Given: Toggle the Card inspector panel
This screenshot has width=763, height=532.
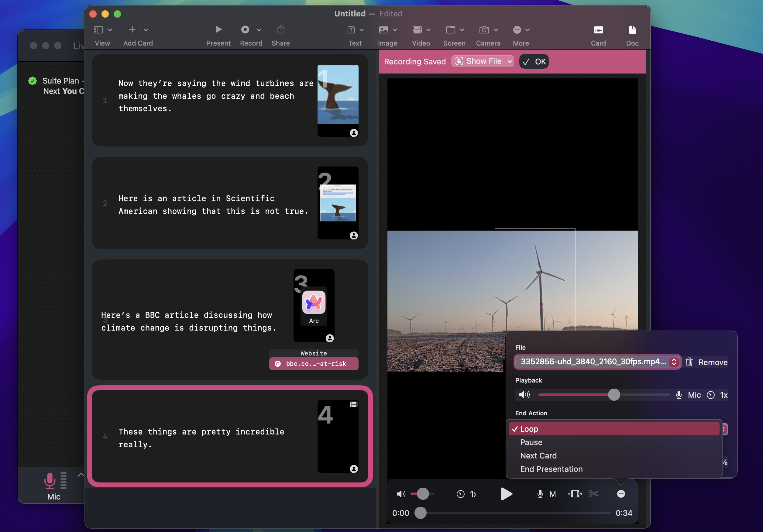Looking at the screenshot, I should coord(598,30).
